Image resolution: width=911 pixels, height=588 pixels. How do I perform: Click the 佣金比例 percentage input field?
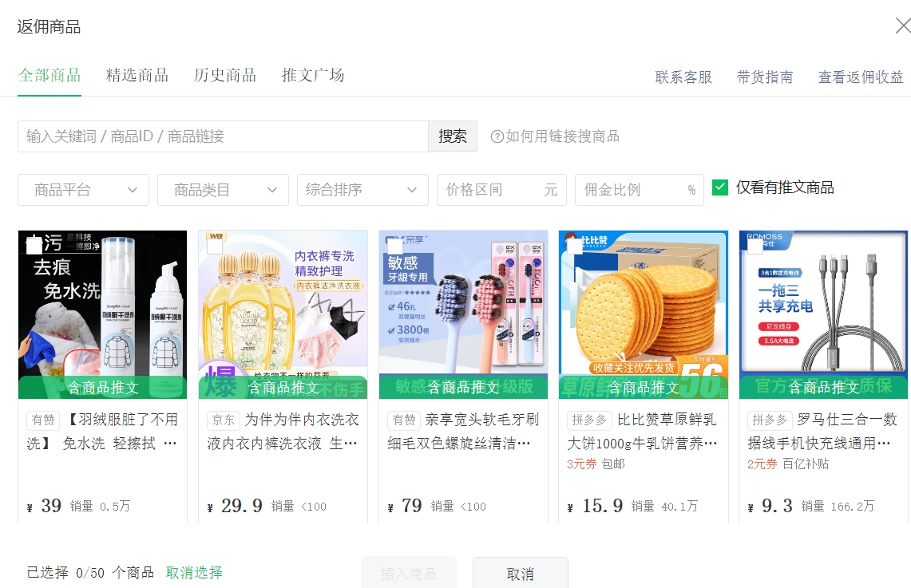point(631,190)
